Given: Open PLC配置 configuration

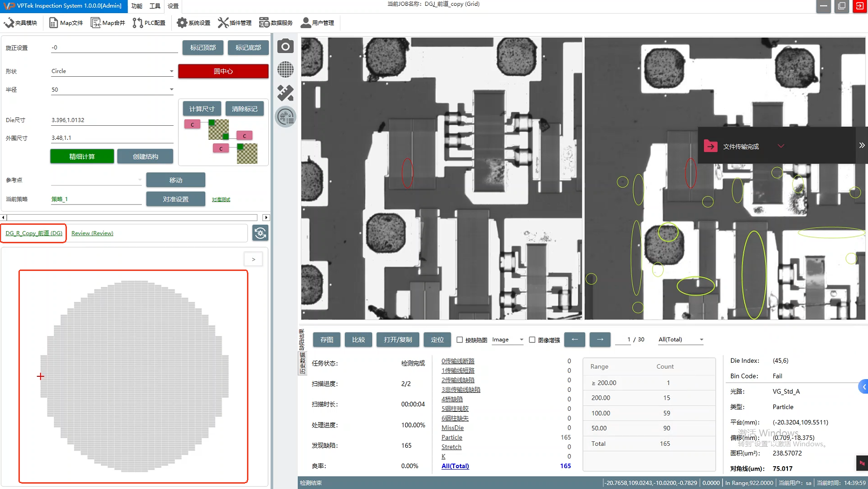Looking at the screenshot, I should pyautogui.click(x=149, y=23).
